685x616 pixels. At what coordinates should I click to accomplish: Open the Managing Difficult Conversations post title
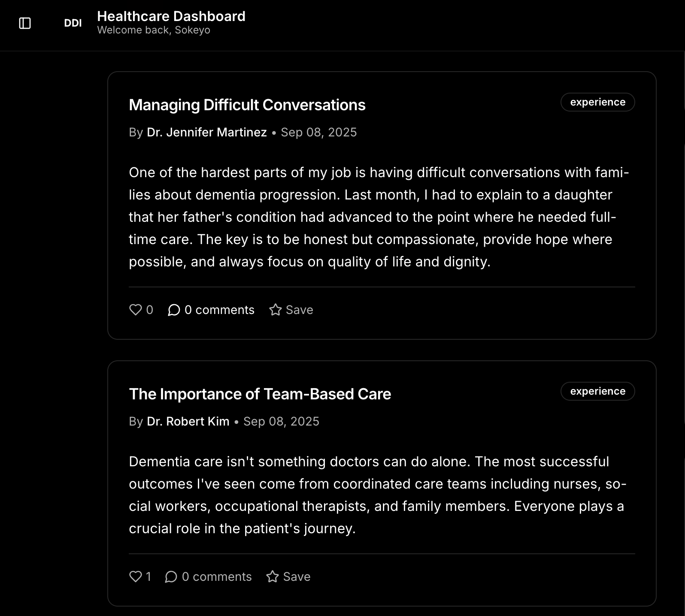(x=247, y=105)
